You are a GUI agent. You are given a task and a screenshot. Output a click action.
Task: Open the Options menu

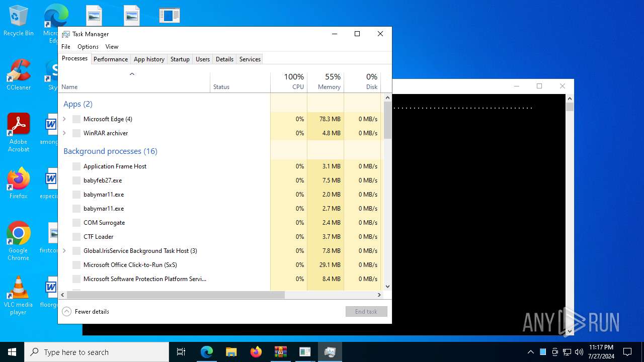click(x=88, y=47)
